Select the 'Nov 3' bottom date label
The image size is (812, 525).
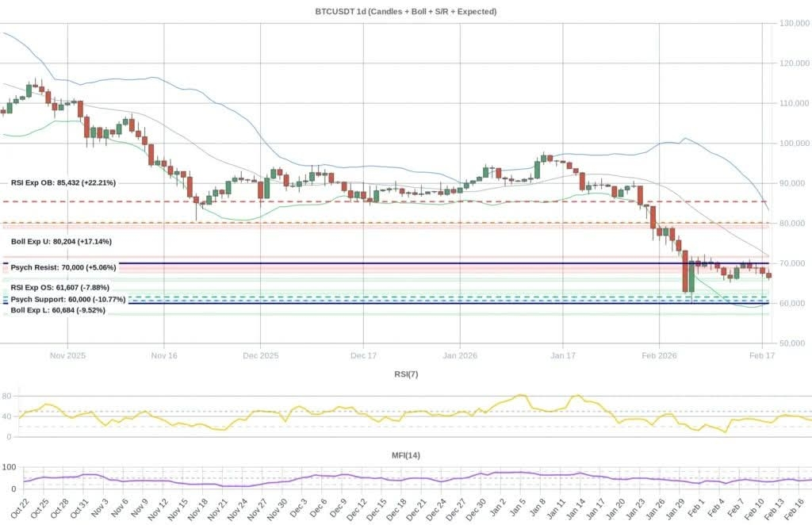coord(99,509)
